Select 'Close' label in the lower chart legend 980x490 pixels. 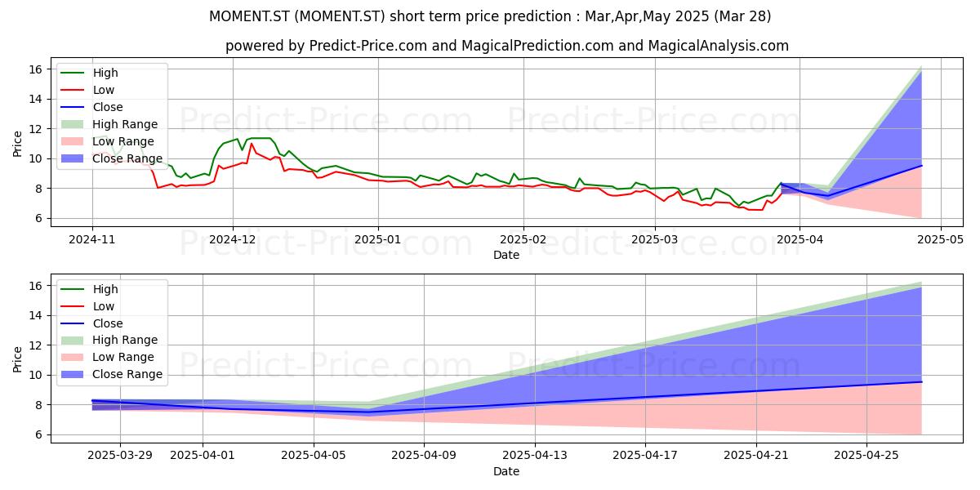click(108, 323)
